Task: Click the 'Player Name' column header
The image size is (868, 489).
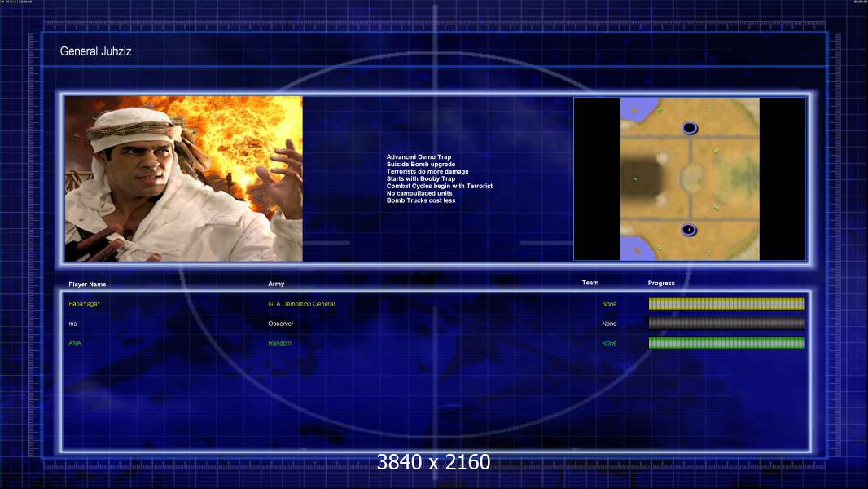Action: point(87,284)
